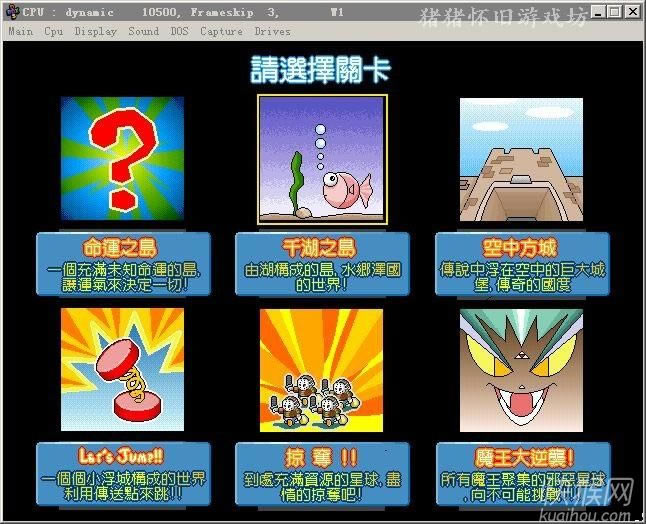Viewport: 646px width, 524px height.
Task: Open the Sound menu
Action: click(x=143, y=31)
